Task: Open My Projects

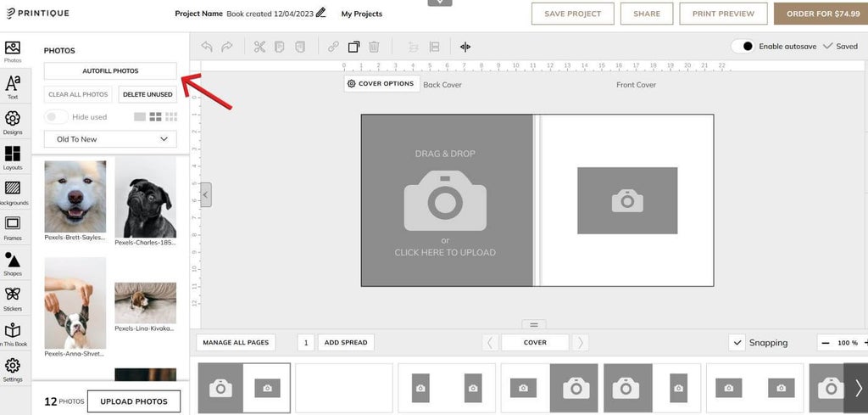Action: (x=361, y=14)
